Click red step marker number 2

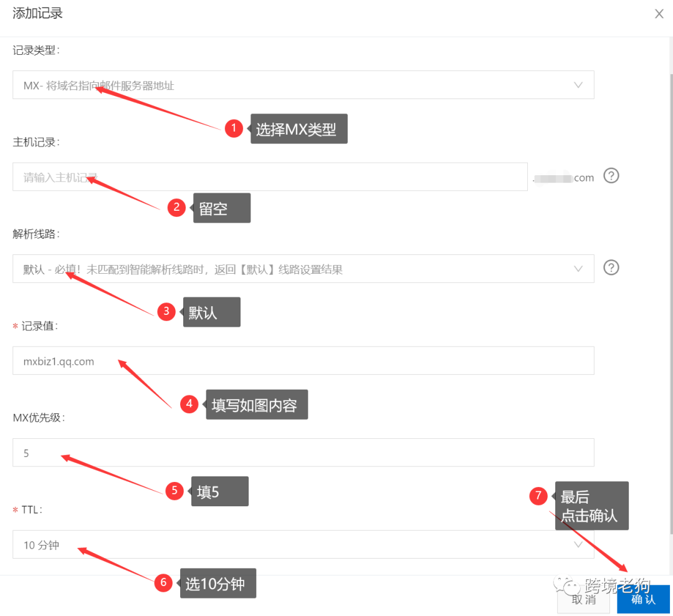[x=176, y=208]
